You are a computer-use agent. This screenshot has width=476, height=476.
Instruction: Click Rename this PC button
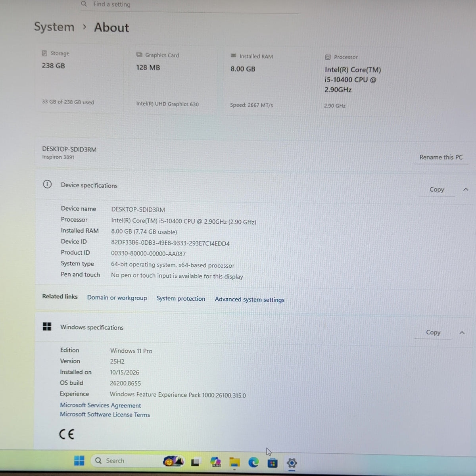click(441, 157)
